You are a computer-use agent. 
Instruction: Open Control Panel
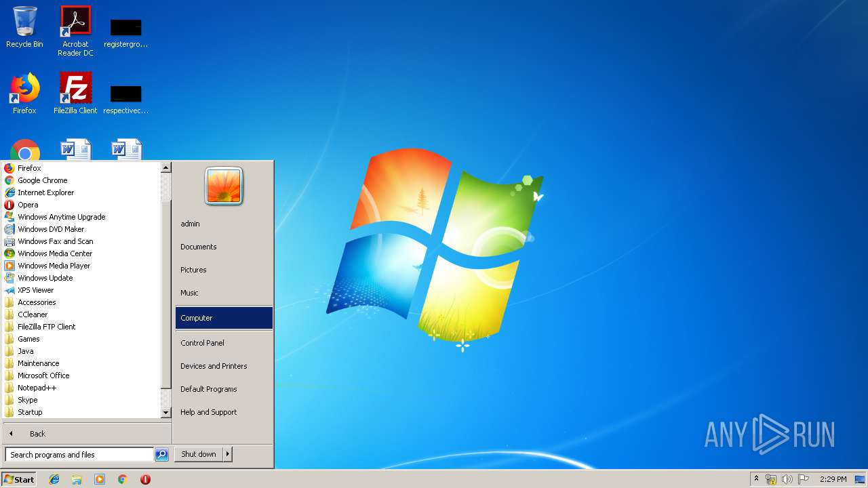point(224,343)
